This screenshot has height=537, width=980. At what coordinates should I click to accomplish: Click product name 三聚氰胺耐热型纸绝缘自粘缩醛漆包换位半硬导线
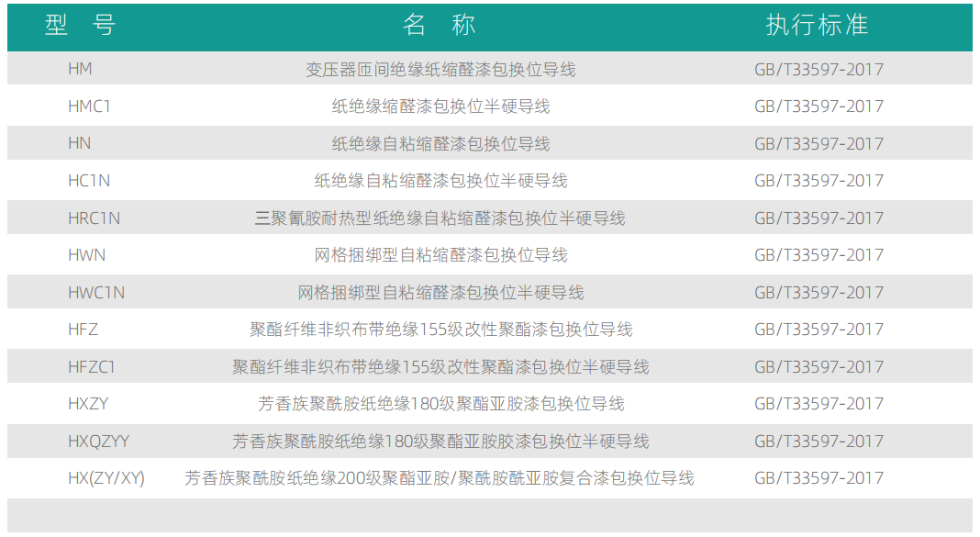point(440,218)
